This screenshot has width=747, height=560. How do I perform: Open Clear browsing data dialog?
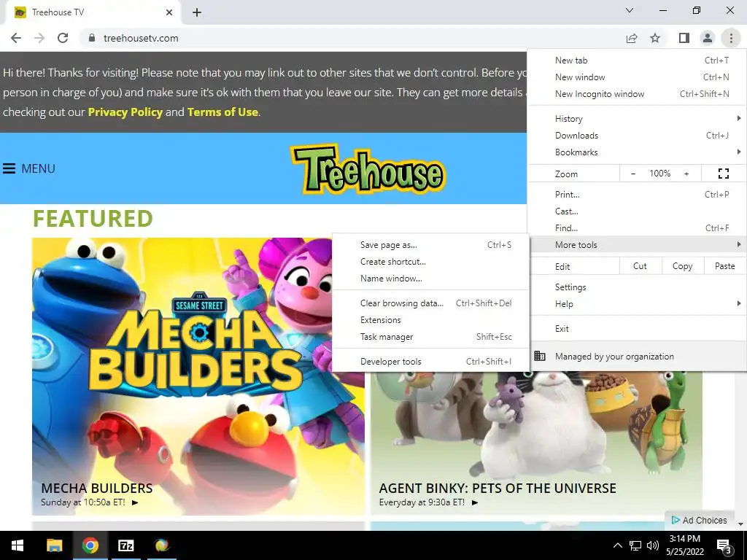(x=430, y=303)
